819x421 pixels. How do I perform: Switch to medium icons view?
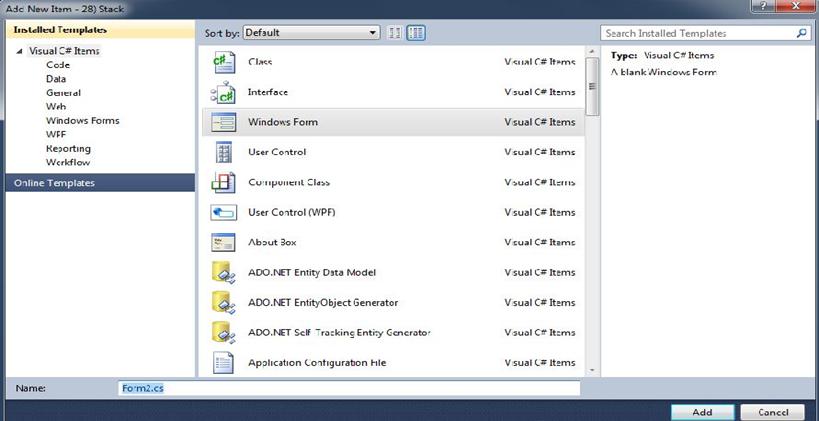point(416,33)
